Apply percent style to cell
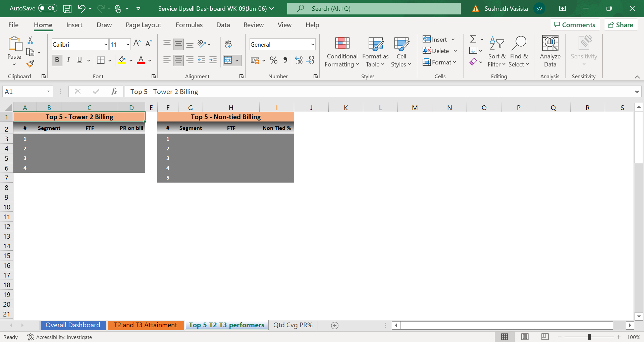Image resolution: width=644 pixels, height=342 pixels. pyautogui.click(x=273, y=60)
